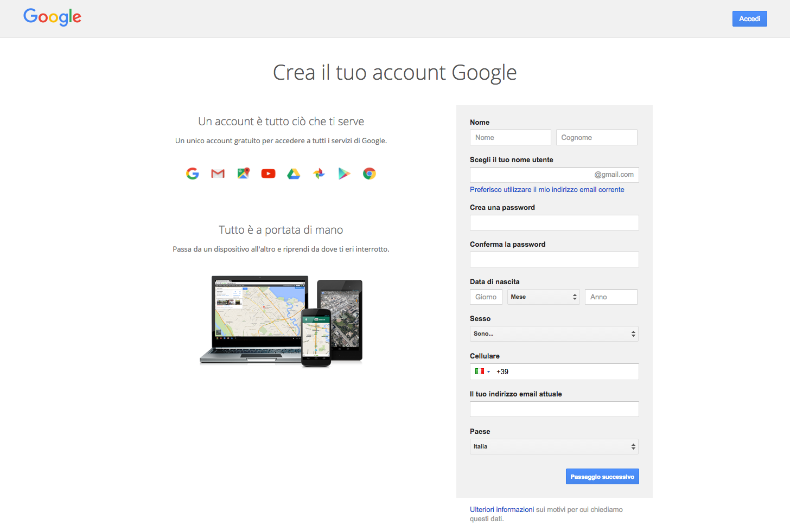
Task: Click the 'Data di nascita' label
Action: coord(495,281)
